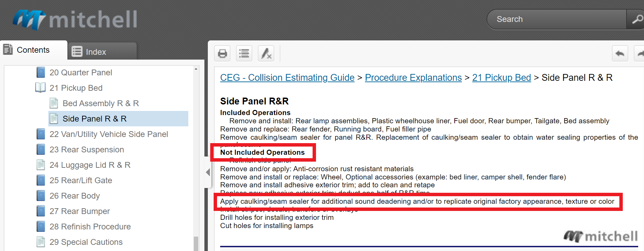644x251 pixels.
Task: Click the book icon beside 20 Quarter Panel
Action: coord(41,73)
